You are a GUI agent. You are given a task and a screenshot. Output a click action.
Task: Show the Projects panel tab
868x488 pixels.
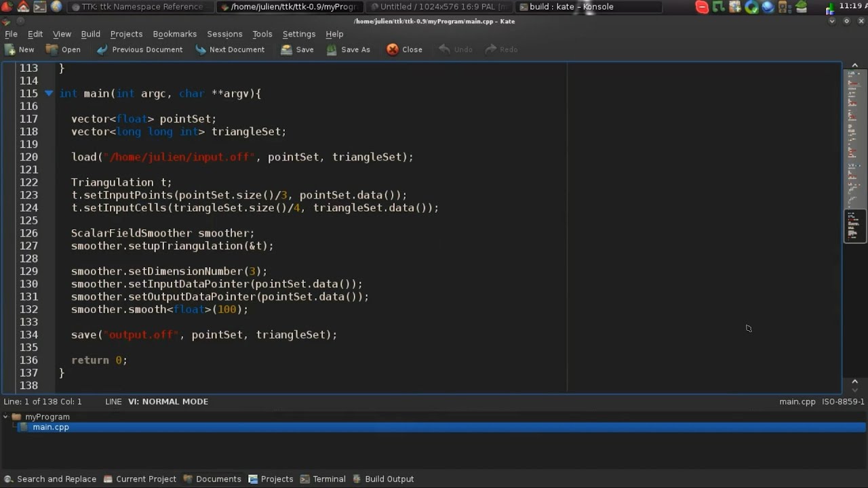(271, 479)
